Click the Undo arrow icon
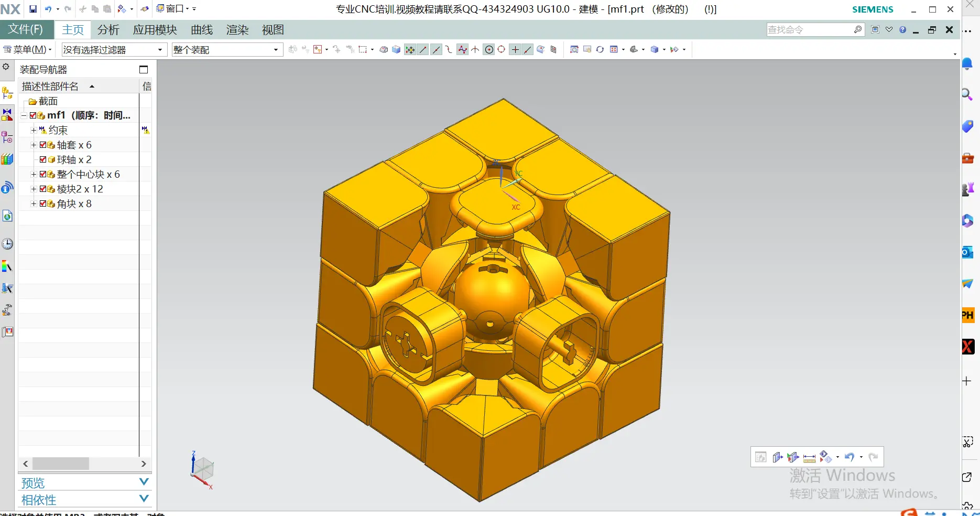980x516 pixels. tap(48, 9)
